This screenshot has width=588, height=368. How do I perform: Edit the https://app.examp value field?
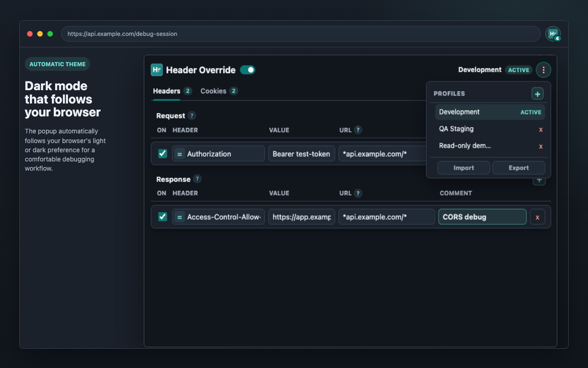302,217
